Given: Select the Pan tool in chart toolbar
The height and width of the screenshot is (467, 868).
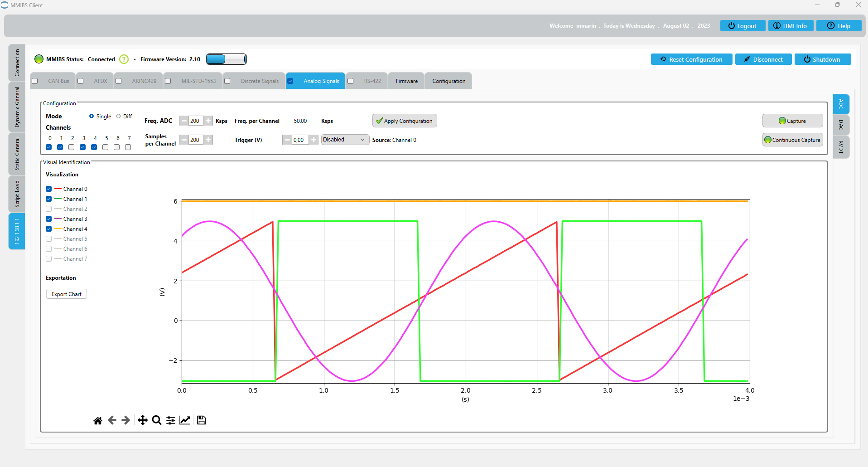Looking at the screenshot, I should point(142,421).
